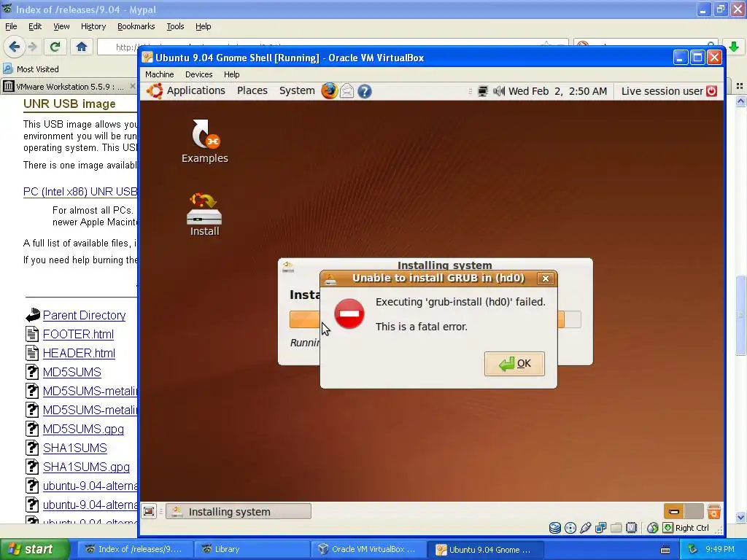Click the VirtualBox hard disk activity indicator

pos(554,528)
